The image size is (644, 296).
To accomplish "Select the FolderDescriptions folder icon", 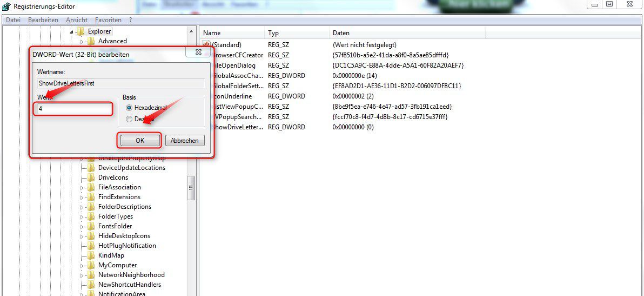I will [91, 206].
